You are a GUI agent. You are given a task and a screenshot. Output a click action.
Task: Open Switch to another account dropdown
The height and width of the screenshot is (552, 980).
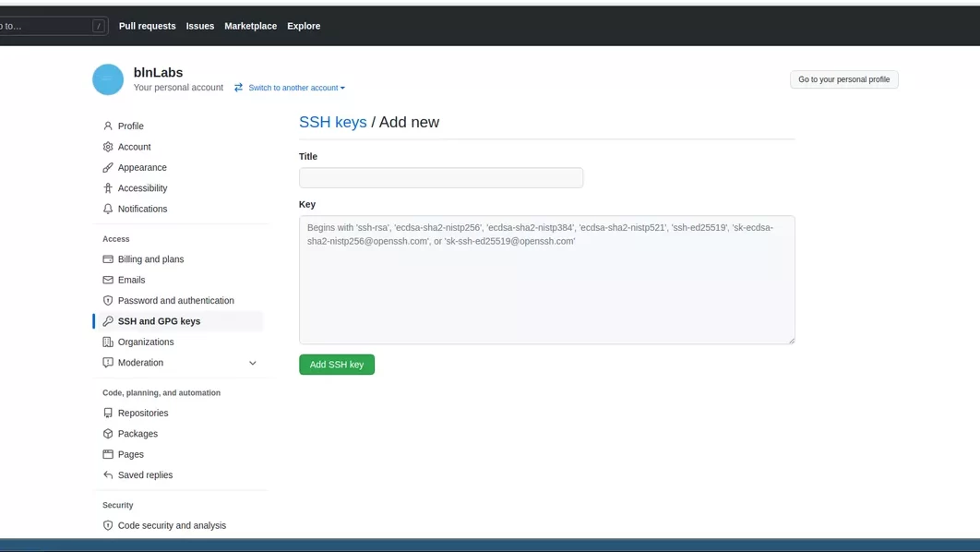[x=296, y=88]
